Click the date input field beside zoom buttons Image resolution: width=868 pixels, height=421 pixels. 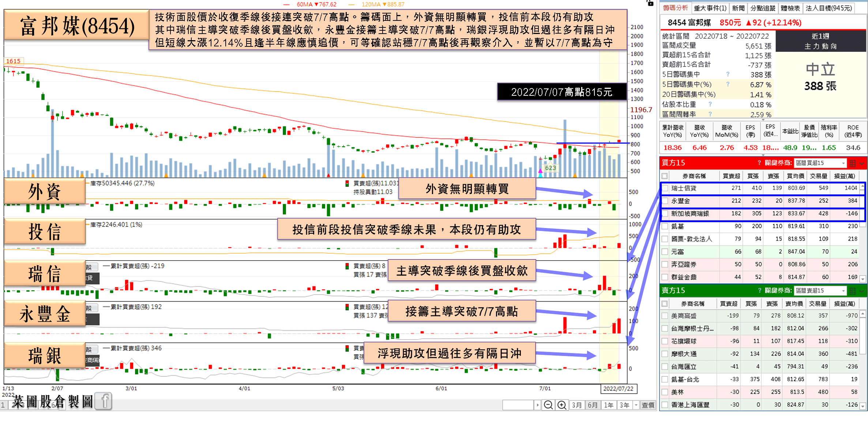(518, 405)
